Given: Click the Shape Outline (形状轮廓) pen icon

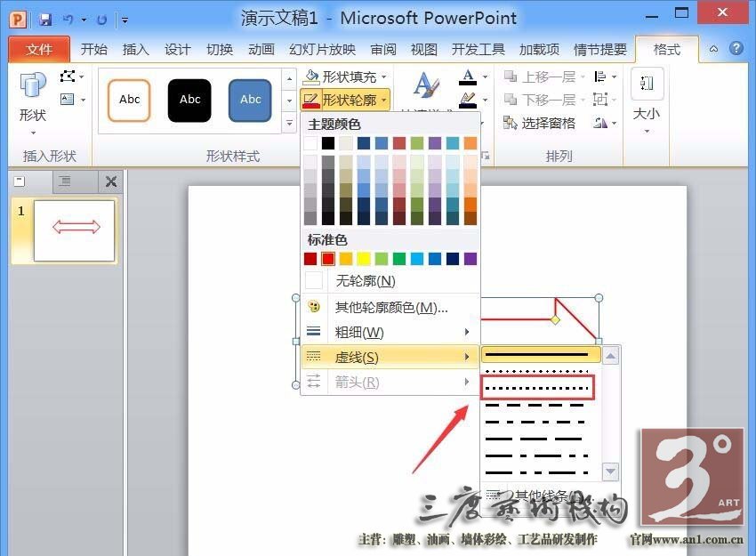Looking at the screenshot, I should pos(311,100).
